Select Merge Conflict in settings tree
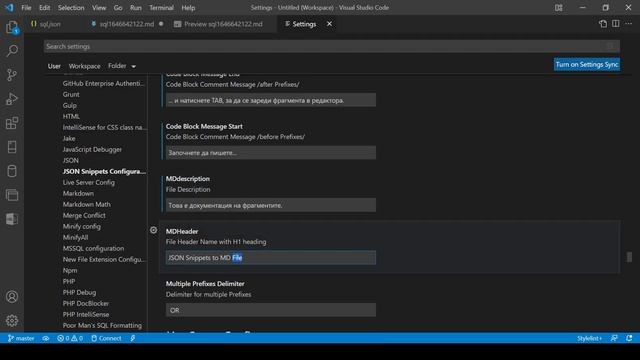 point(84,215)
